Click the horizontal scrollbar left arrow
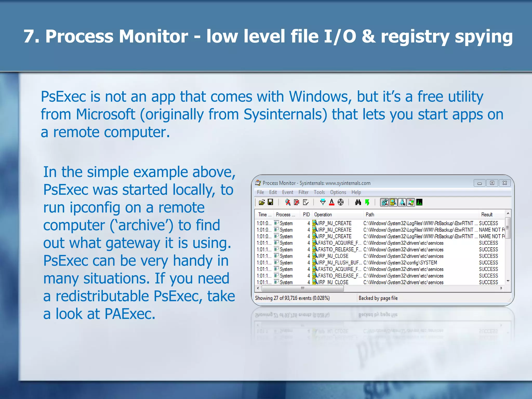Viewport: 532px width, 399px height. pos(258,288)
